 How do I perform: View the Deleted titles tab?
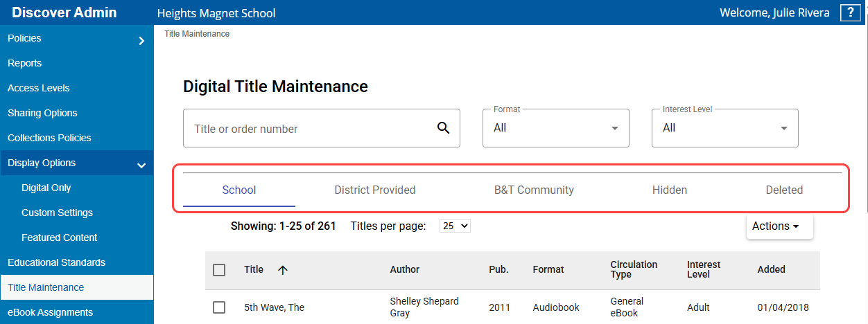point(784,190)
